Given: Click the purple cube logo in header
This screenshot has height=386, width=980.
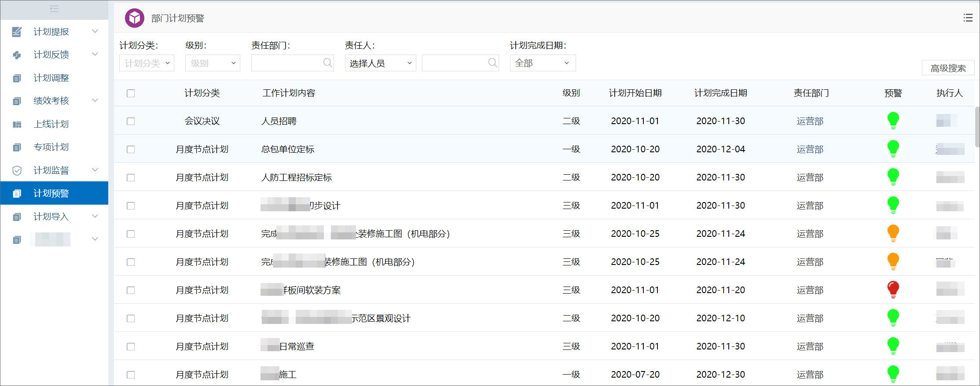Looking at the screenshot, I should tap(135, 18).
